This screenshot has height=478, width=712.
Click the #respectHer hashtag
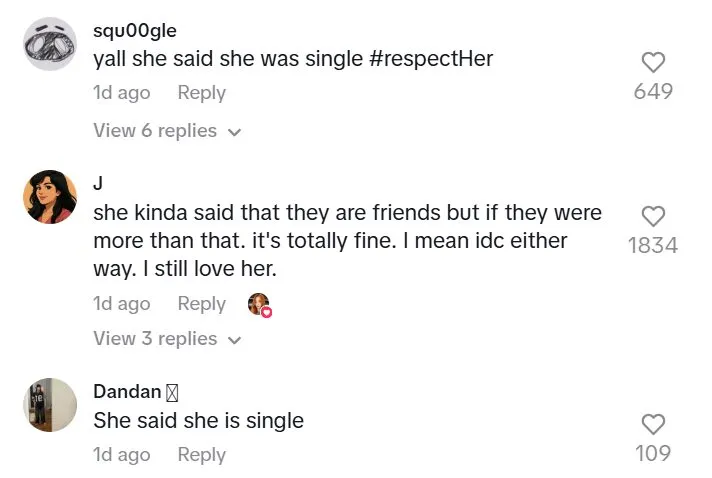point(430,59)
